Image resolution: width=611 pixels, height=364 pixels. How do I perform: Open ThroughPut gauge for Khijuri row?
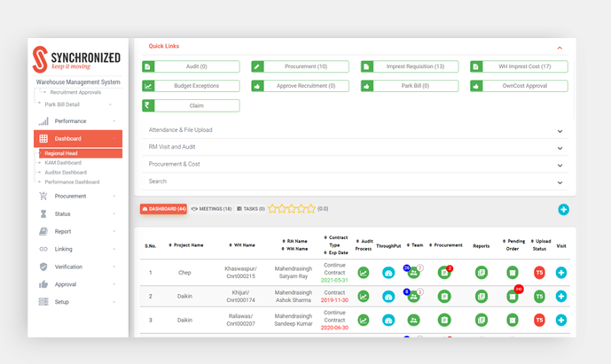point(388,297)
